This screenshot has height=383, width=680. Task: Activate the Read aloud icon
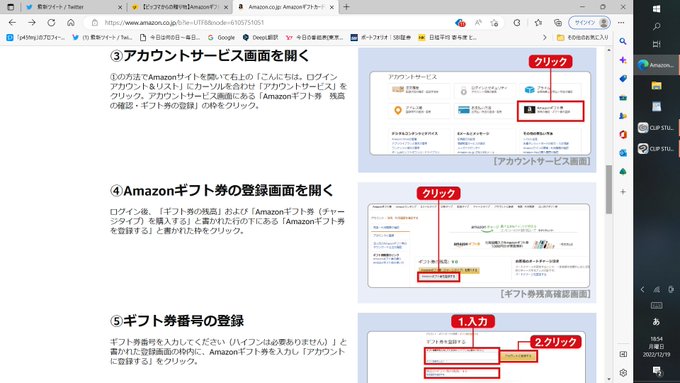pyautogui.click(x=478, y=23)
